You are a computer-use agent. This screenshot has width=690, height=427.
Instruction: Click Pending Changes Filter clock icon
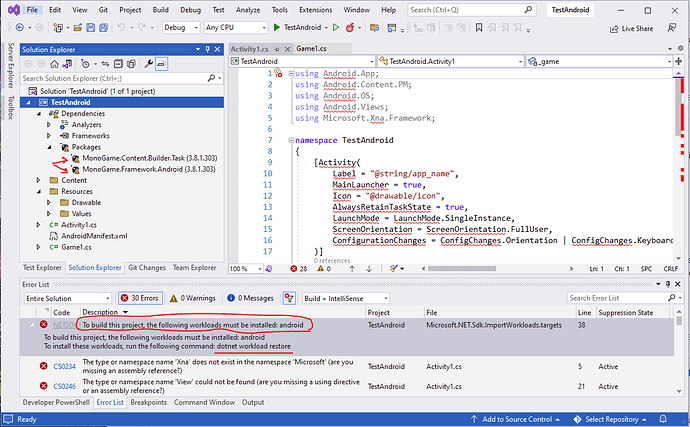coord(85,64)
